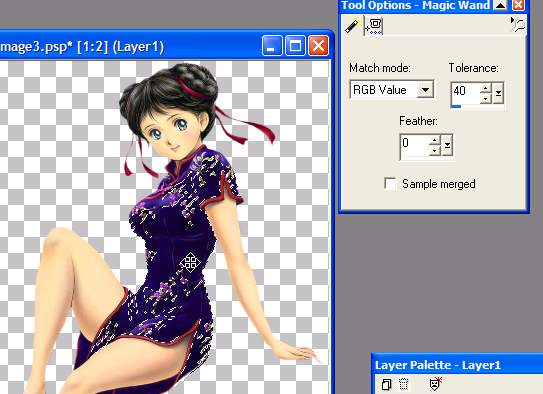Switch to cursor and tablet options tab
The image size is (543, 394).
click(374, 26)
